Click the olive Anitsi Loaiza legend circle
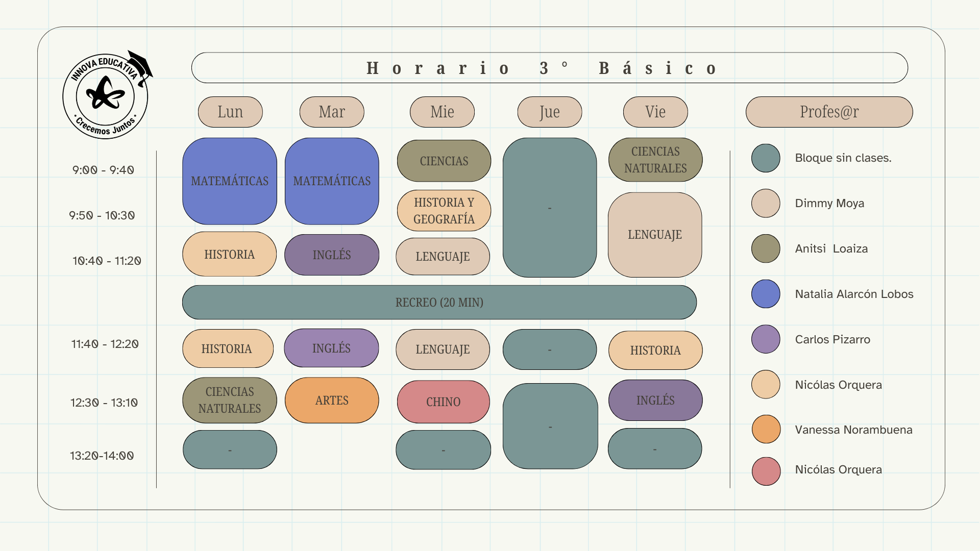 [766, 249]
